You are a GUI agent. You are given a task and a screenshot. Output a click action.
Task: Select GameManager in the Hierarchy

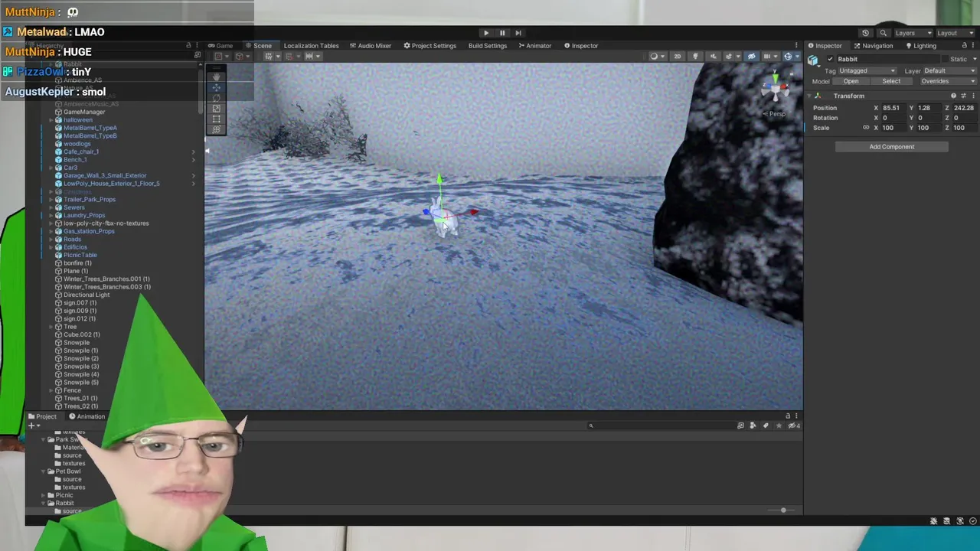tap(84, 112)
